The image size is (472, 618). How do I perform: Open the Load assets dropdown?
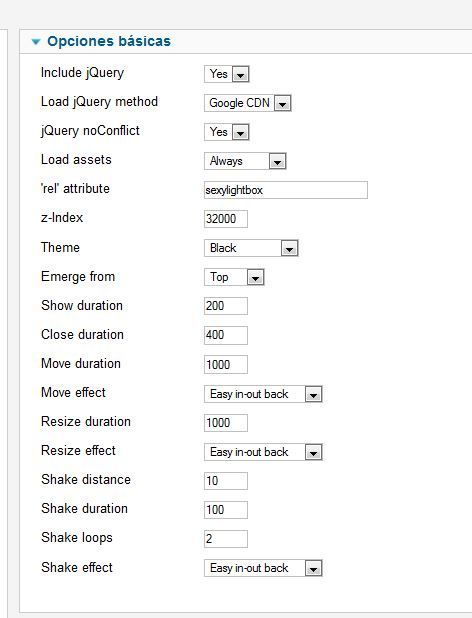click(x=245, y=161)
